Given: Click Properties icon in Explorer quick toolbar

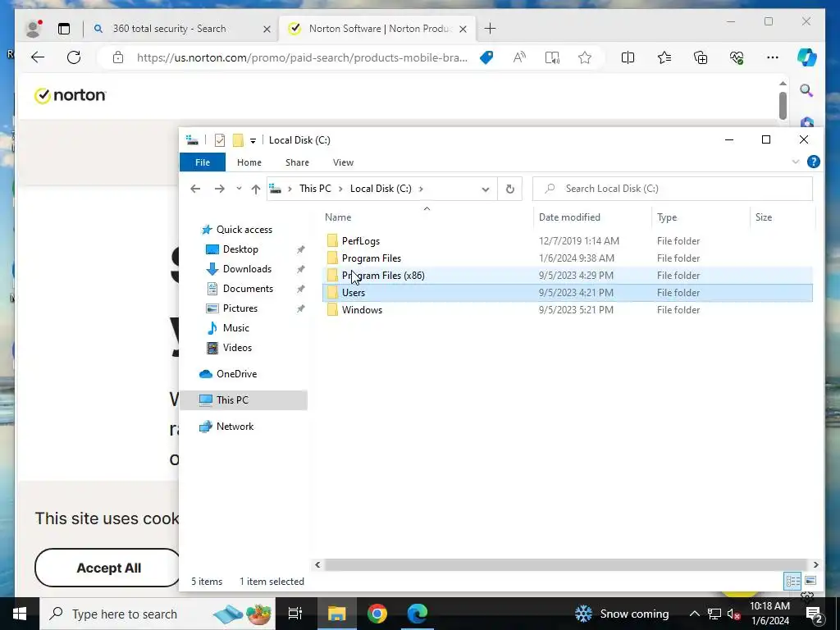Looking at the screenshot, I should tap(220, 140).
